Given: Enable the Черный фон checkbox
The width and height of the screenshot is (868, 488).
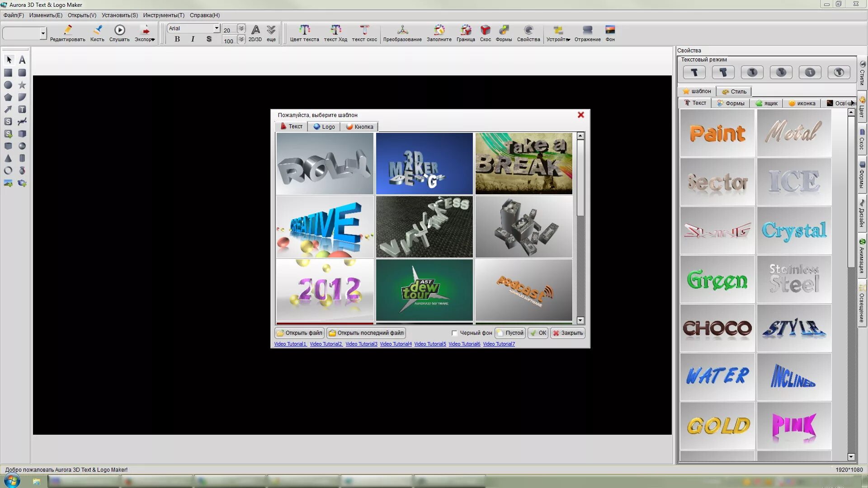Looking at the screenshot, I should coord(454,333).
